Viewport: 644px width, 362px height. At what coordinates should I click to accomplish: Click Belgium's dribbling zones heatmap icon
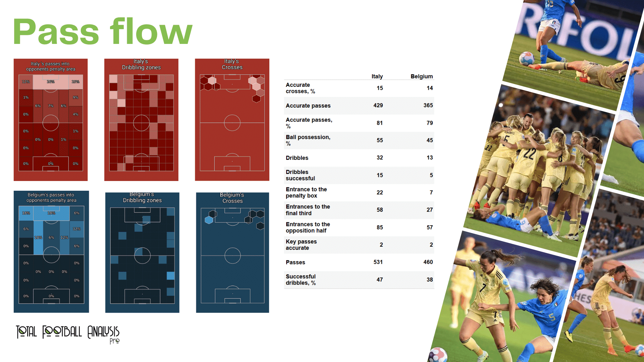[x=142, y=254]
